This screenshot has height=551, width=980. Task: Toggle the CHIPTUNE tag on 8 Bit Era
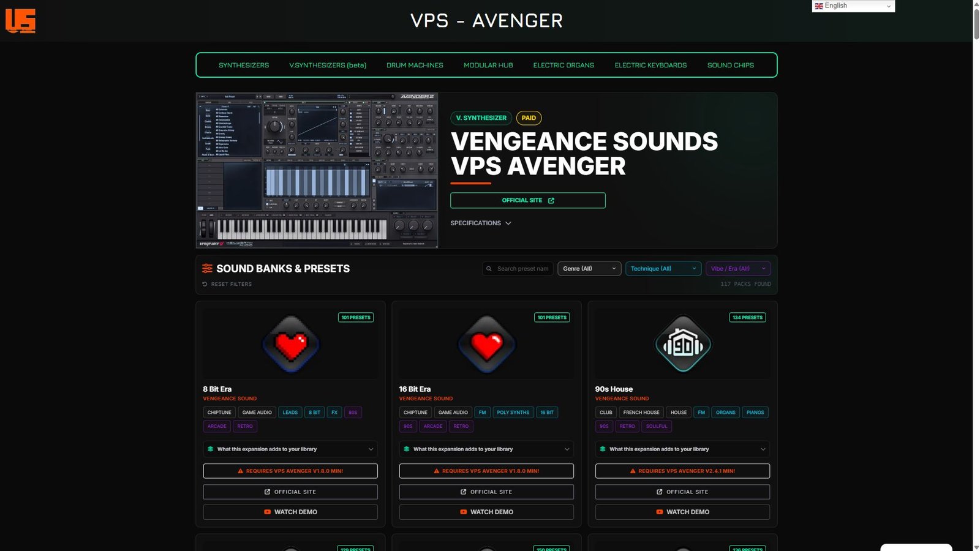click(x=219, y=413)
